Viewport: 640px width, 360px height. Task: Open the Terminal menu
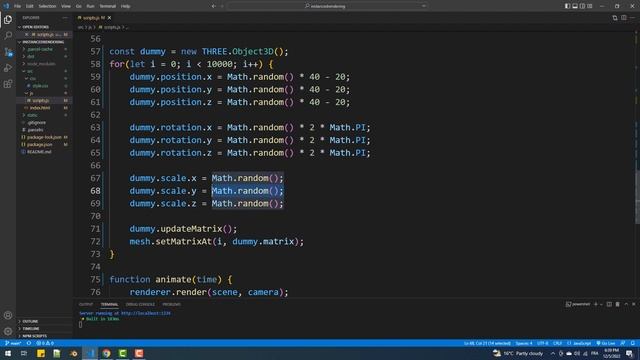[108, 6]
